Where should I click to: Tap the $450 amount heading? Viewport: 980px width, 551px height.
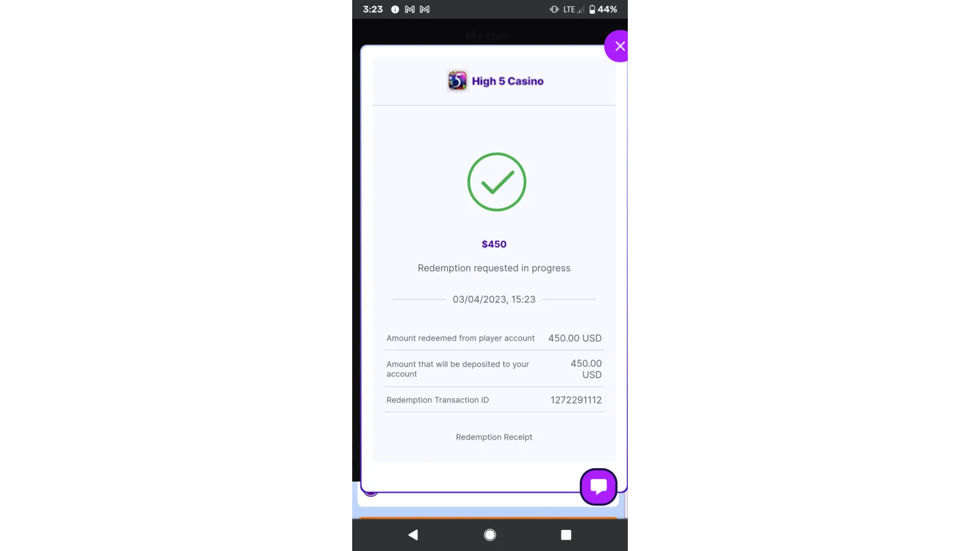(494, 244)
